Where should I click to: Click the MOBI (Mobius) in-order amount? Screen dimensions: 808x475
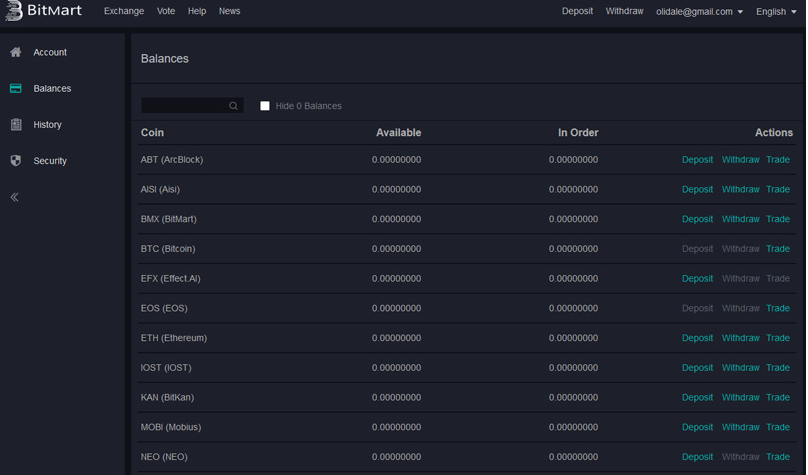(x=573, y=427)
